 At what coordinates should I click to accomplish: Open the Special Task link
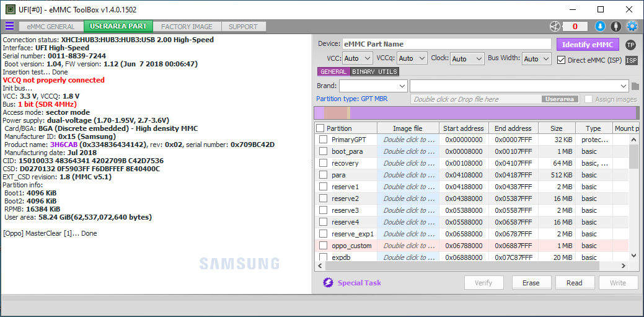click(x=359, y=283)
